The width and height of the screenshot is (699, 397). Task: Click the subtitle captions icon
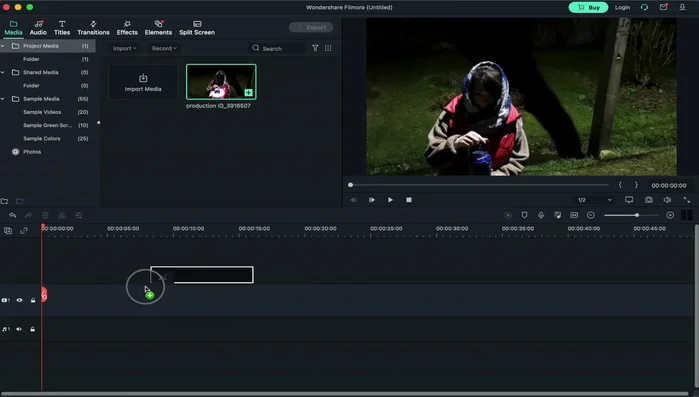[x=574, y=215]
